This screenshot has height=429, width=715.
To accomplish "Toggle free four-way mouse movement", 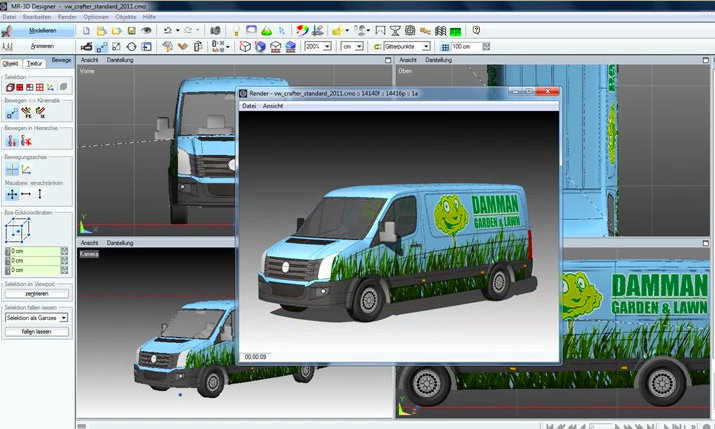I will [x=12, y=194].
